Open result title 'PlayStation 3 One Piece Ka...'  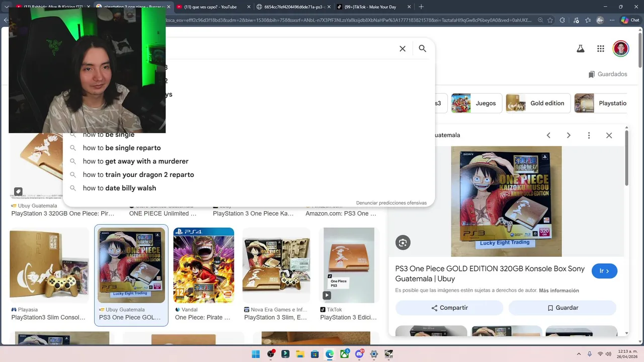point(253,214)
